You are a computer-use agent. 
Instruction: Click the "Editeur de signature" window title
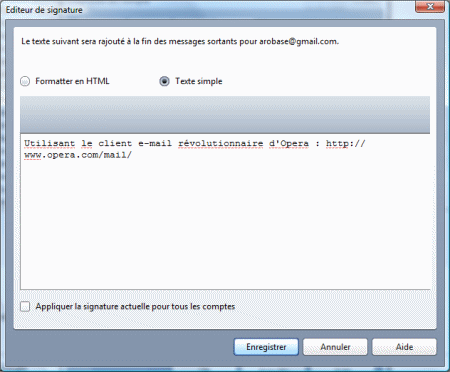click(x=44, y=10)
